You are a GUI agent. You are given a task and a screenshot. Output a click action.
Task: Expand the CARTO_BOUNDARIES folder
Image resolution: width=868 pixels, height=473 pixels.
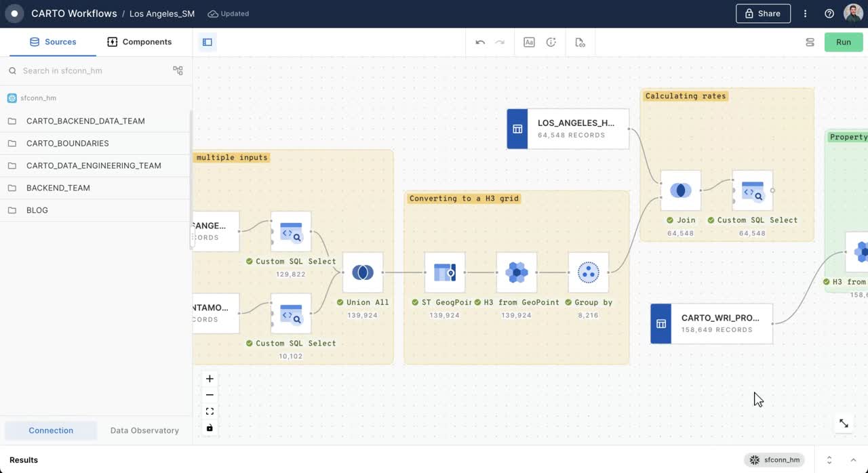pos(68,143)
